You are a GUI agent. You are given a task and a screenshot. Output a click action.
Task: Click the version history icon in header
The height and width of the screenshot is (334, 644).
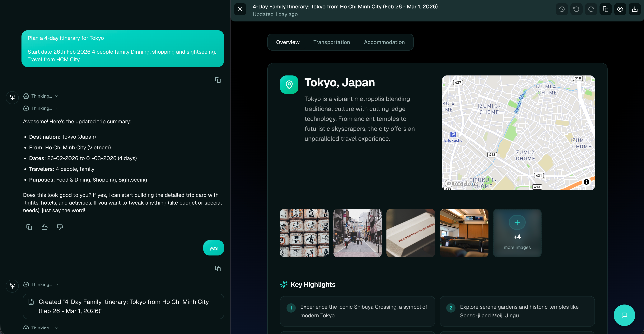(562, 9)
